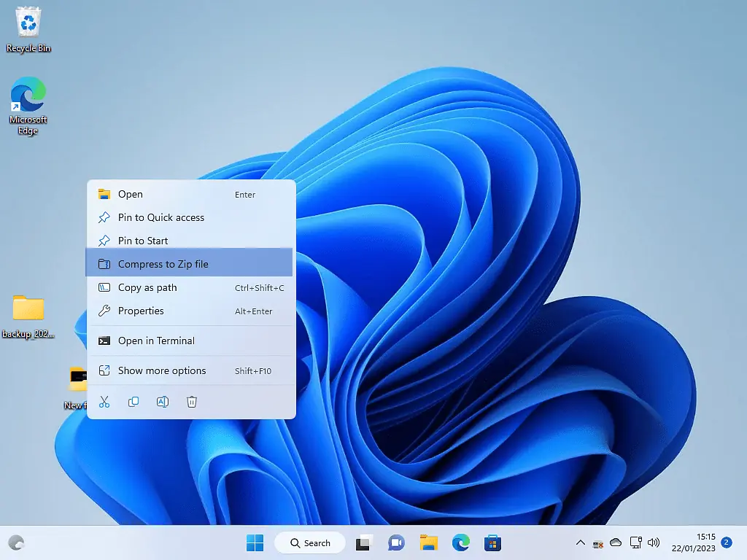
Task: Click the network icon in the system tray
Action: (x=635, y=542)
